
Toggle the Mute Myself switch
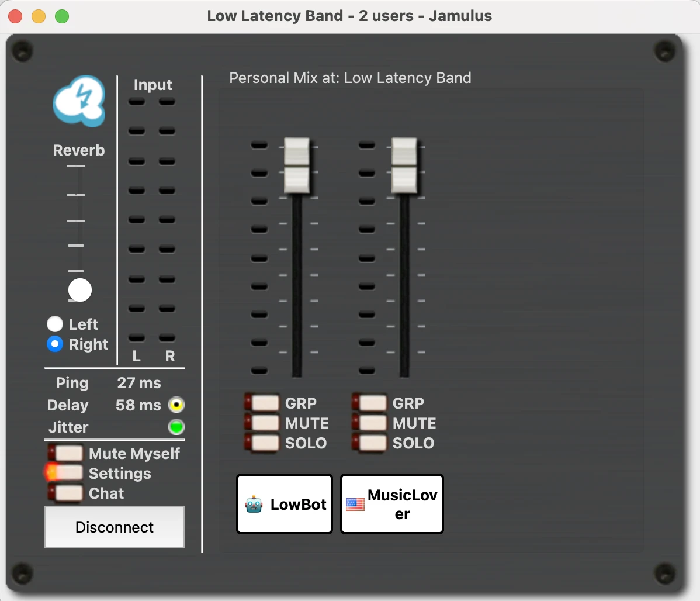(x=65, y=453)
